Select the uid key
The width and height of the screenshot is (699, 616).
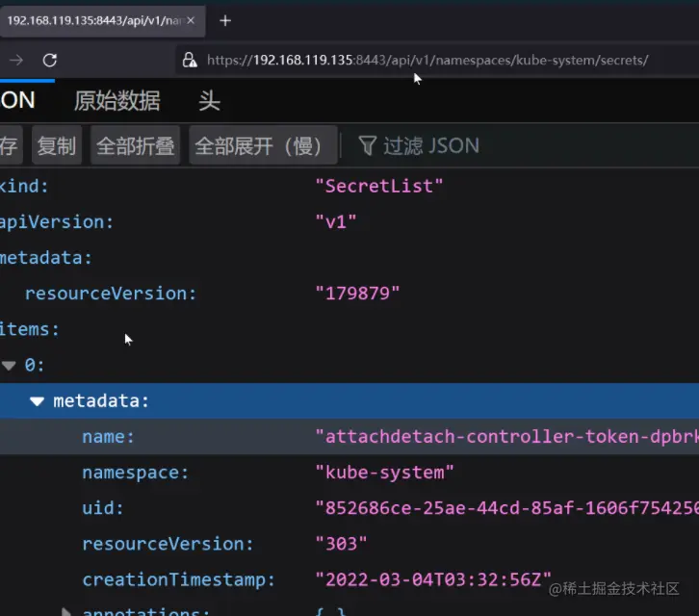[103, 508]
